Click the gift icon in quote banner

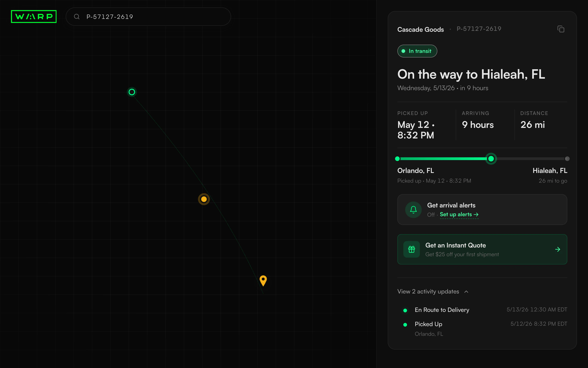tap(412, 249)
